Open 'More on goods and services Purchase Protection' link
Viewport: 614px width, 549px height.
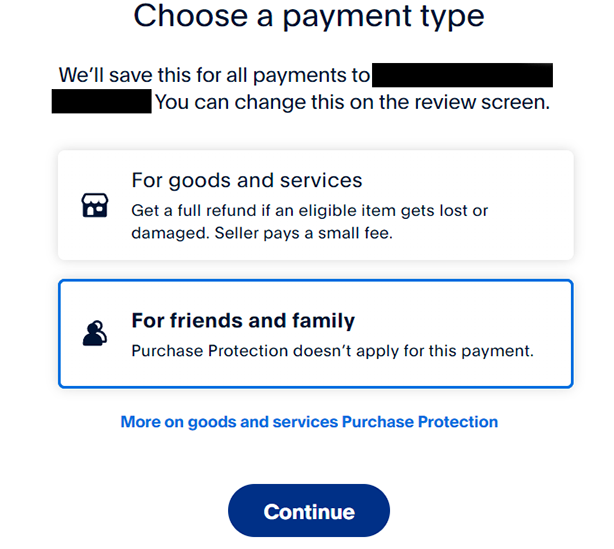[x=309, y=422]
